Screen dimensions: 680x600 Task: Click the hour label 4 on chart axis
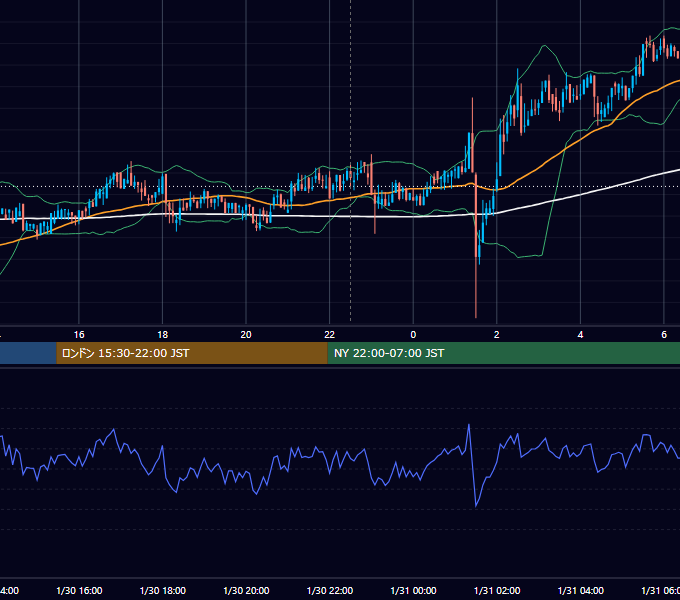(x=580, y=335)
